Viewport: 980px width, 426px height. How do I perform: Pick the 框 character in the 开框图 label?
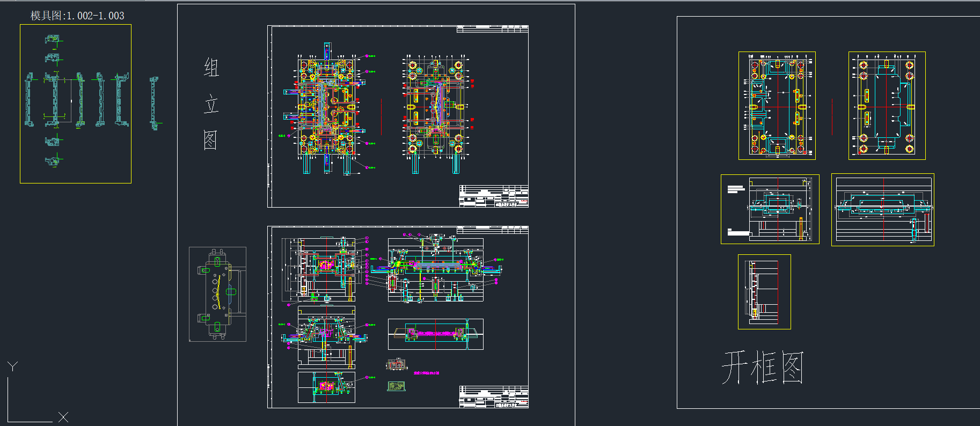[763, 368]
